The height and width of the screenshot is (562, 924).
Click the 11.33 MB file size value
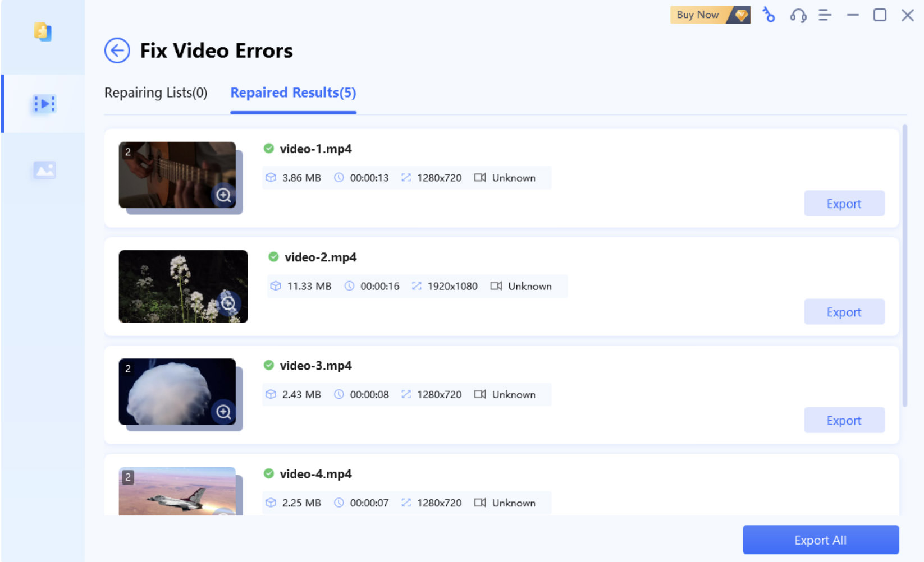pos(309,286)
